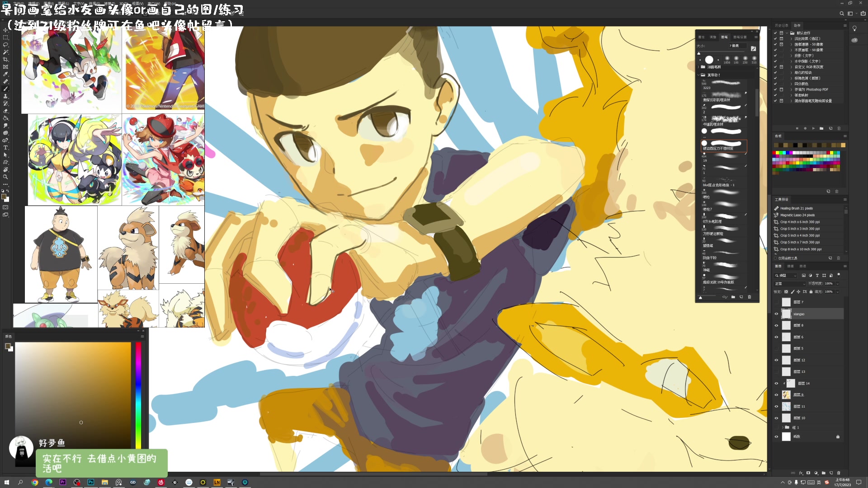This screenshot has width=868, height=488.
Task: Open Photoshop from the Windows taskbar
Action: coord(91,482)
